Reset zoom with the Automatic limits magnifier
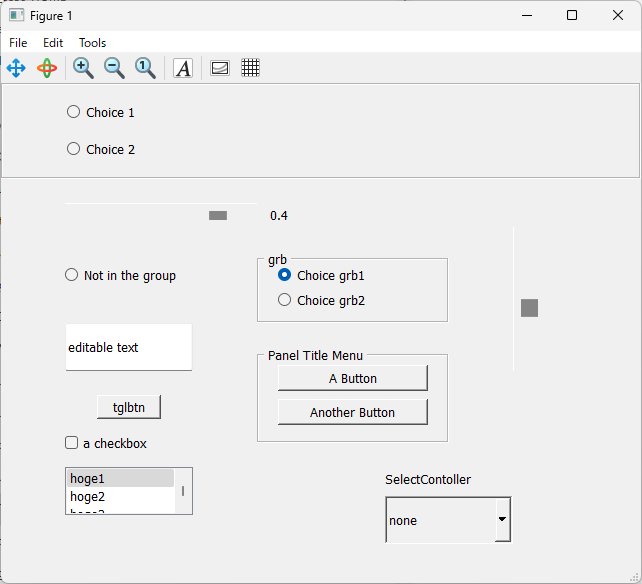 click(145, 68)
